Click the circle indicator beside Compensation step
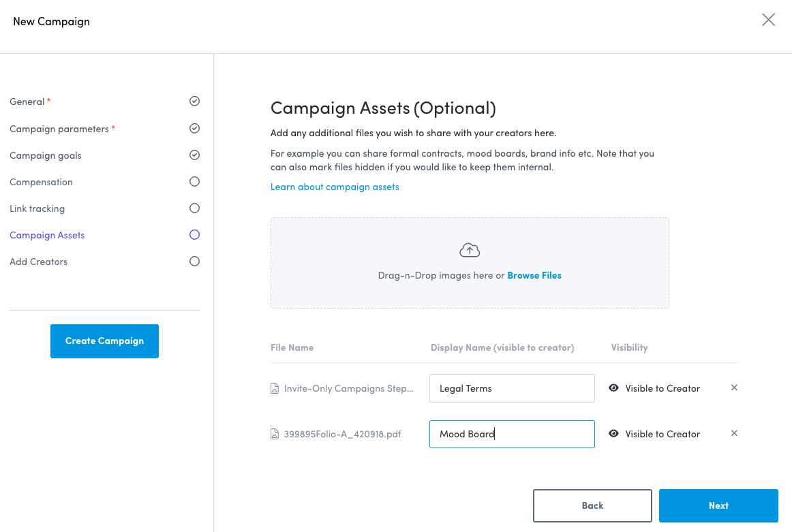The image size is (792, 532). tap(194, 181)
